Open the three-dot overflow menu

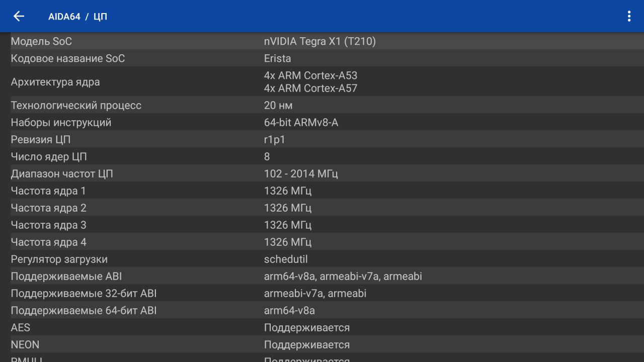(629, 16)
